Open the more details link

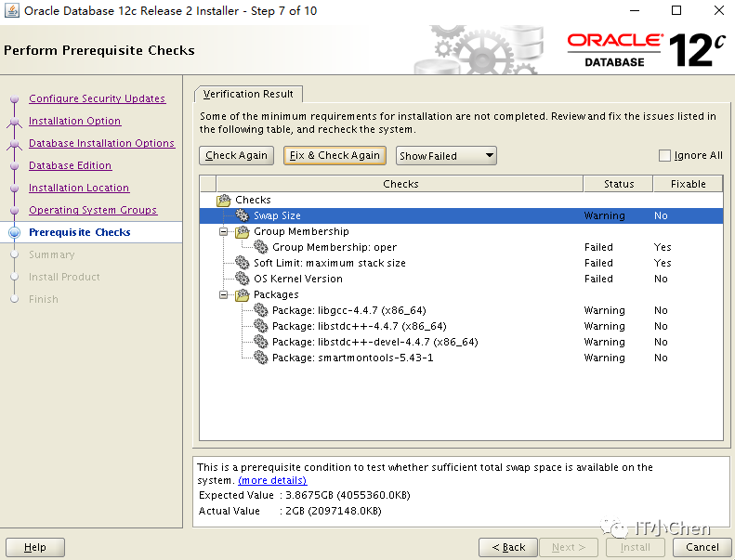pyautogui.click(x=272, y=480)
